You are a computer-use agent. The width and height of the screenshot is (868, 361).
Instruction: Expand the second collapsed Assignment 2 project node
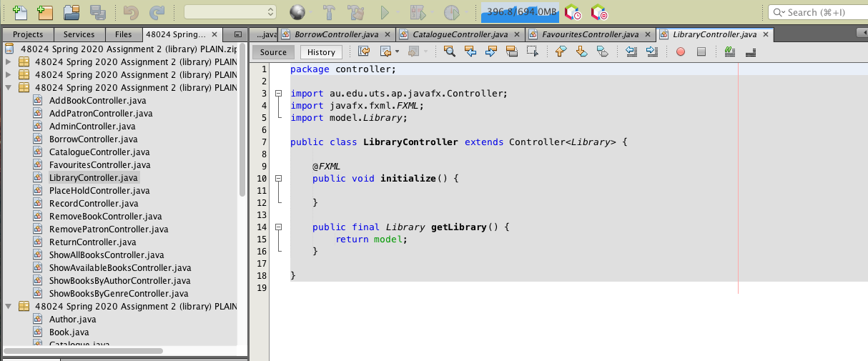[x=9, y=75]
